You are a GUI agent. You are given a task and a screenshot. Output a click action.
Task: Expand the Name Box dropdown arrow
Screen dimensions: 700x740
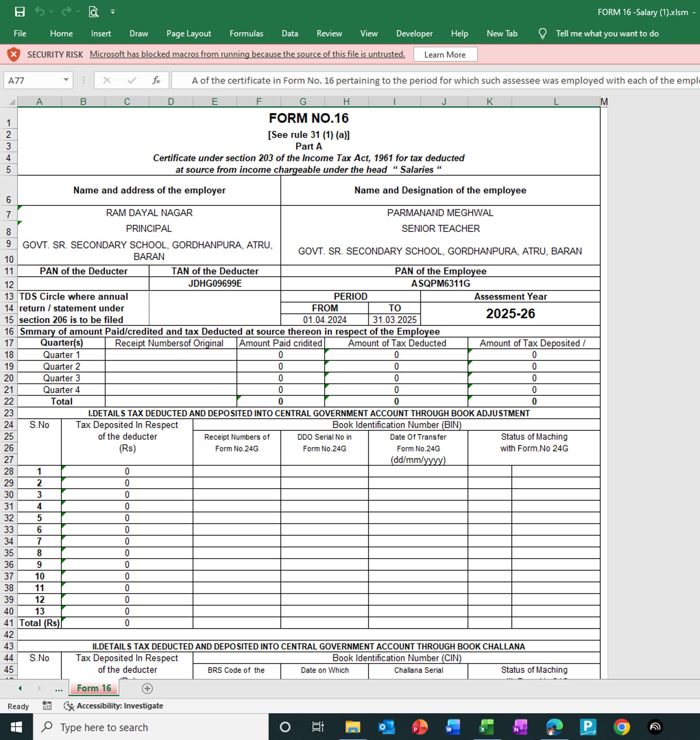66,80
